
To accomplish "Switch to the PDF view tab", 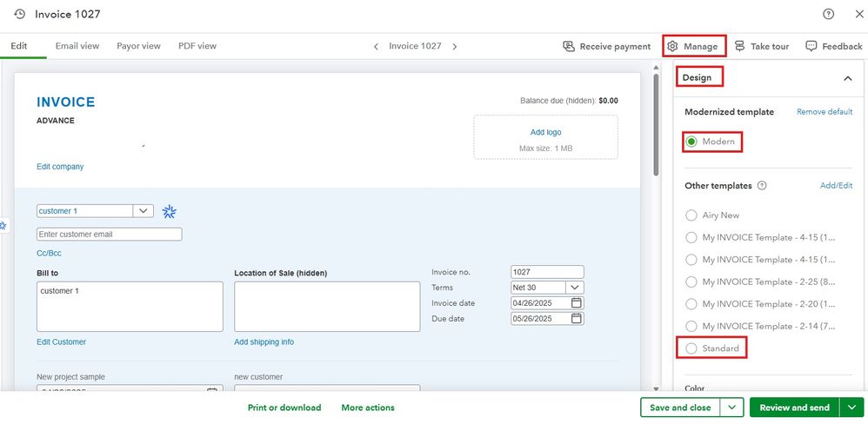I will [197, 46].
